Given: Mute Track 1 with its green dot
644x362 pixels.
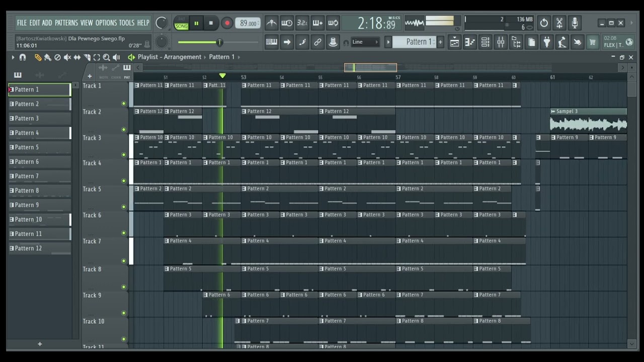Looking at the screenshot, I should coord(124,104).
